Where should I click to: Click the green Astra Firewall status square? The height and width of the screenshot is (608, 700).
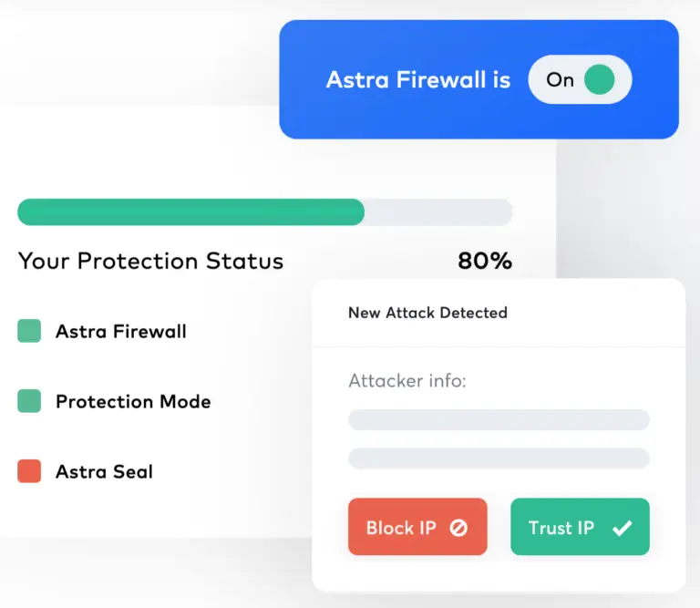click(29, 331)
